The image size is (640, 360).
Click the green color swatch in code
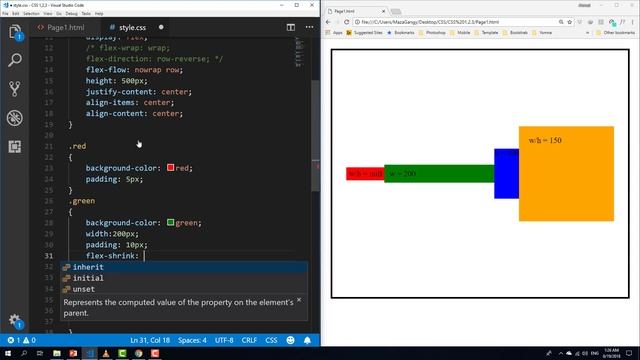[171, 222]
